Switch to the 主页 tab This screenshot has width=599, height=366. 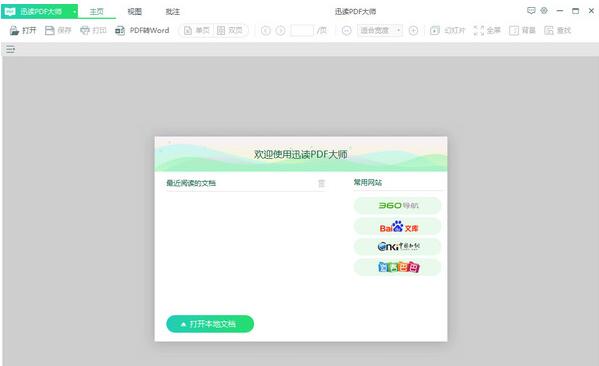coord(97,12)
